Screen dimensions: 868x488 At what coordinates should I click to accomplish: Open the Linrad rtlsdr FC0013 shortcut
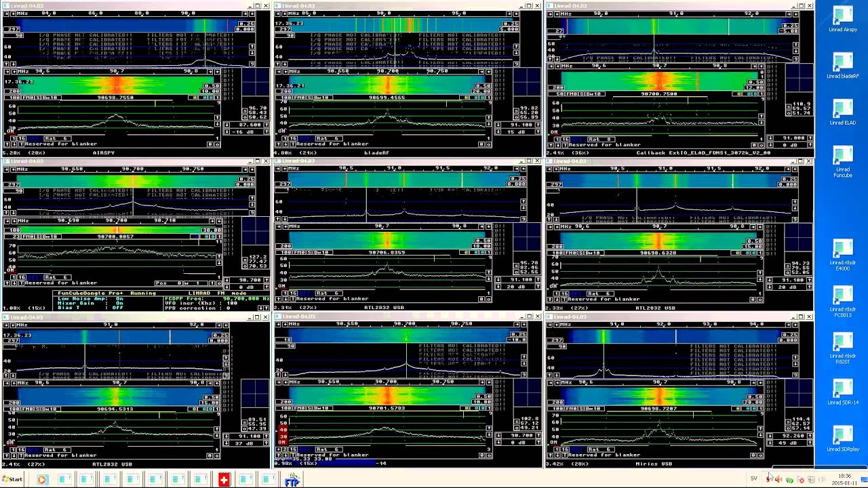coord(842,298)
